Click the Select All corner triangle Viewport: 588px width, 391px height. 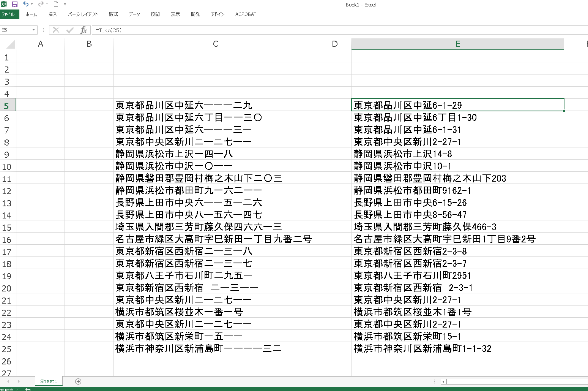pyautogui.click(x=11, y=44)
